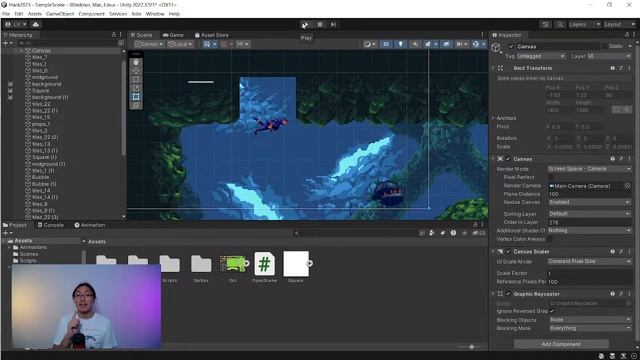Toggle visibility of Square object
The width and height of the screenshot is (640, 360).
tap(10, 91)
